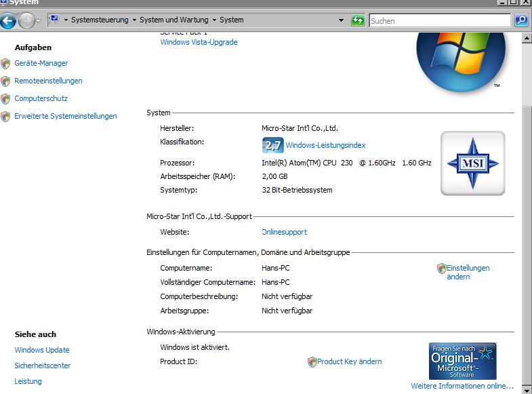Click the MSI manufacturer logo

click(x=472, y=163)
